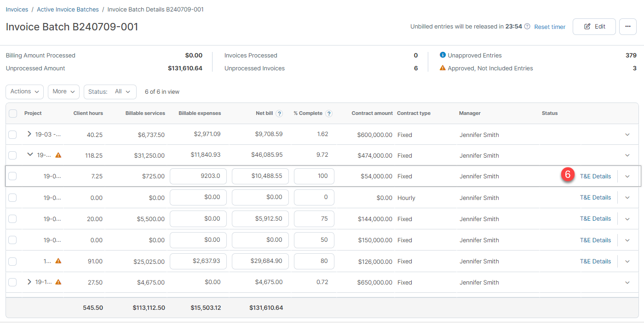Image resolution: width=644 pixels, height=325 pixels.
Task: Click the Unprocessed Amount value $131,610.64 in summary
Action: click(x=185, y=68)
